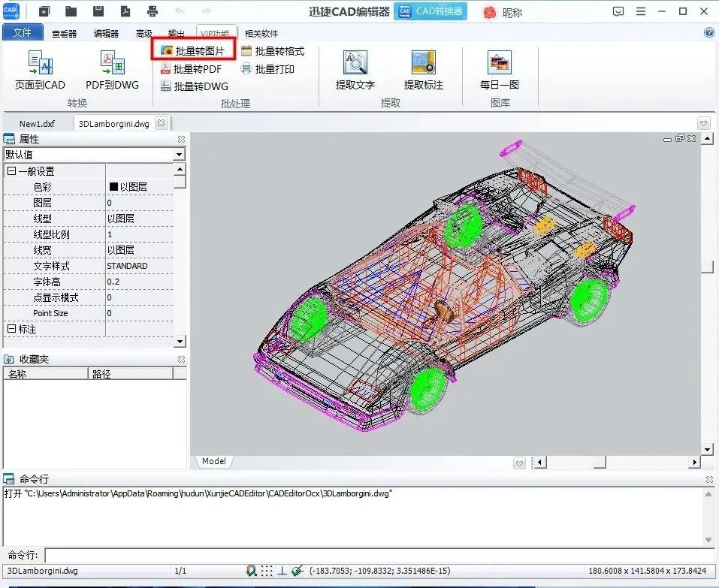
Task: Click the save floppy disk icon
Action: click(x=98, y=11)
